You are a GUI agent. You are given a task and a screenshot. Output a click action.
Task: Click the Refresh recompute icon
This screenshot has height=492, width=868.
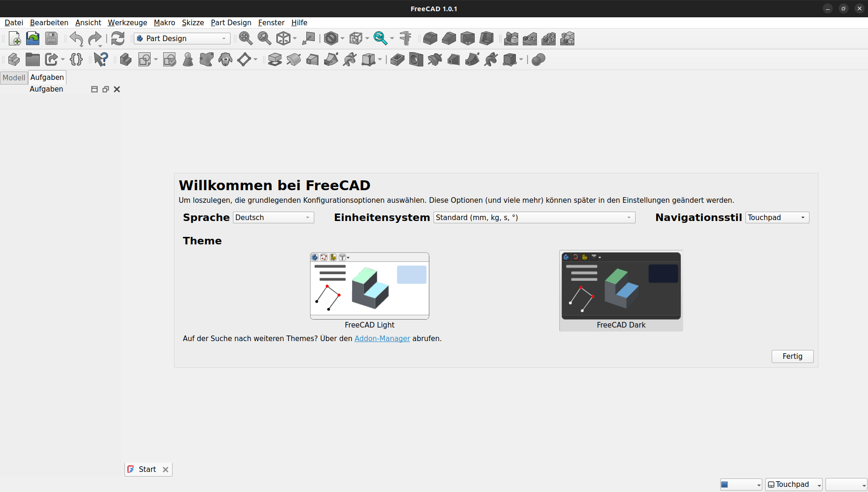click(x=118, y=39)
